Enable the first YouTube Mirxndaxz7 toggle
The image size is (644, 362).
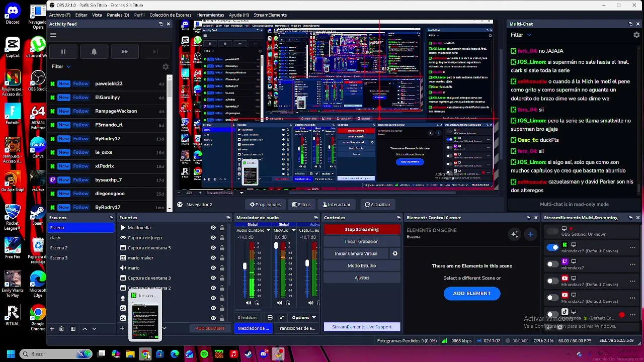(x=552, y=281)
